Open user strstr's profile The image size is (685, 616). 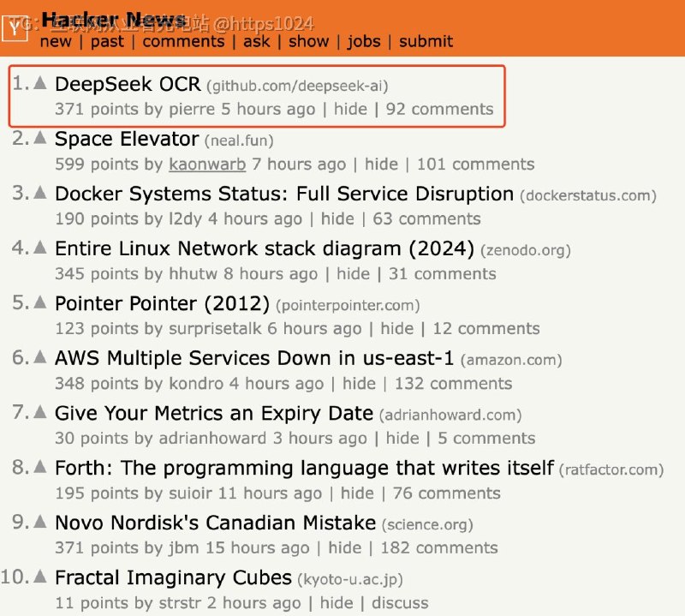coord(180,603)
